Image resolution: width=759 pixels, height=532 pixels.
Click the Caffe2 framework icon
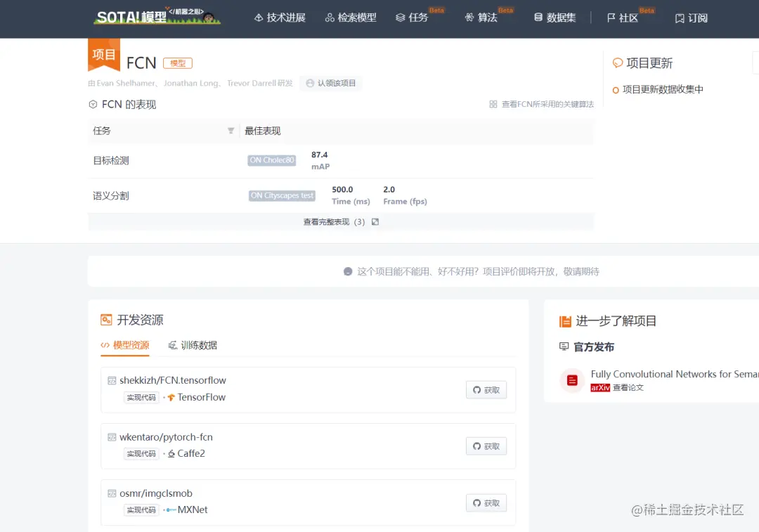pyautogui.click(x=170, y=453)
